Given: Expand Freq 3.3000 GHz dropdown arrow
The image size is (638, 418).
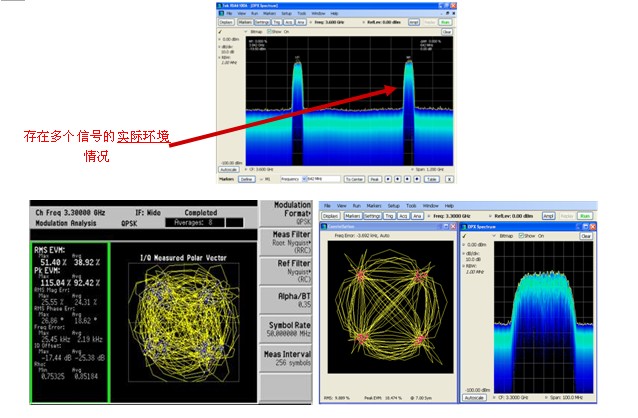Looking at the screenshot, I should tap(429, 216).
